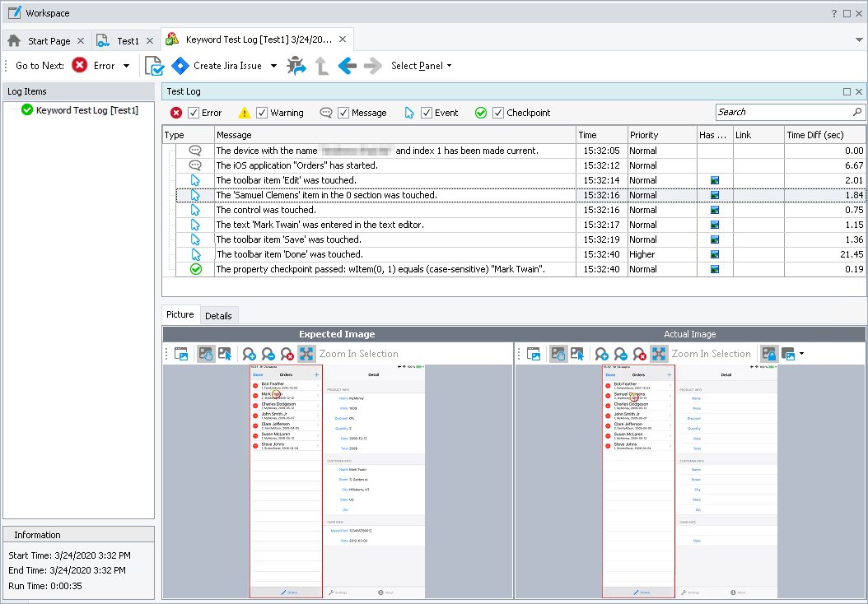Select the 'Done' toolbar item log row

coord(289,254)
